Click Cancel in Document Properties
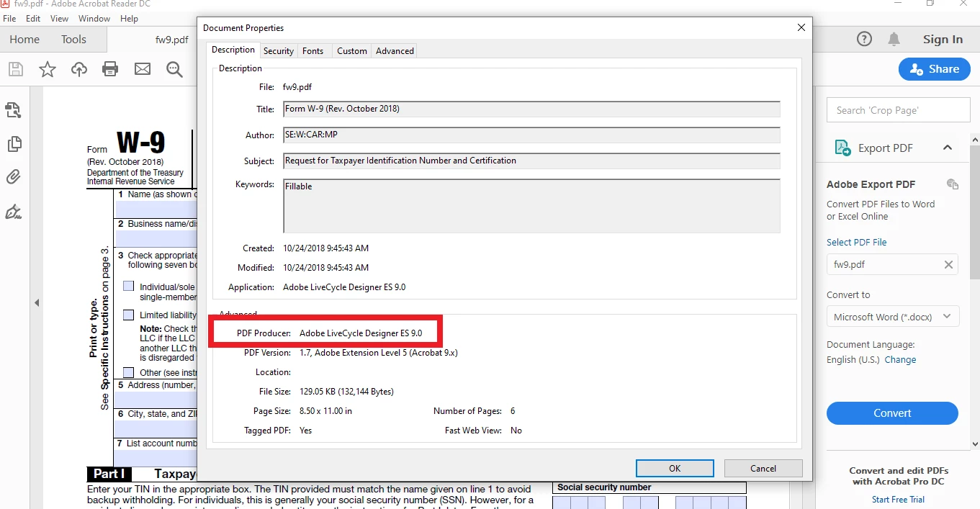This screenshot has width=980, height=509. (763, 468)
